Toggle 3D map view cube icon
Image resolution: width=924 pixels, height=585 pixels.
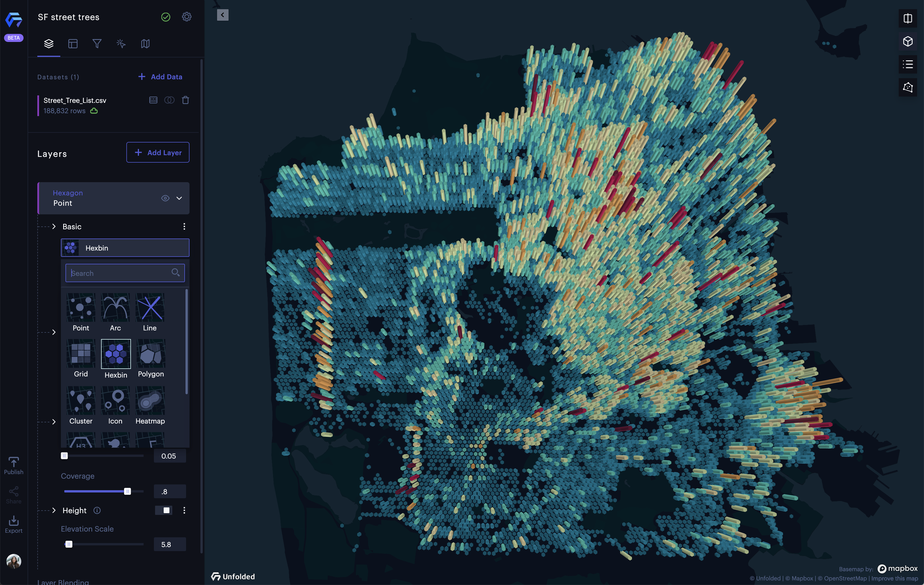(x=908, y=41)
